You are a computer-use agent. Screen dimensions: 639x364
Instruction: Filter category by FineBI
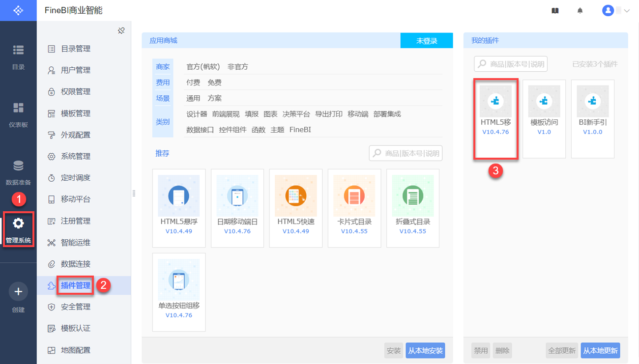click(300, 130)
